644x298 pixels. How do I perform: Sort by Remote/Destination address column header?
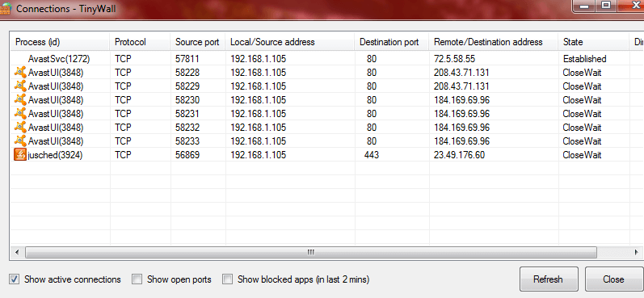(494, 42)
